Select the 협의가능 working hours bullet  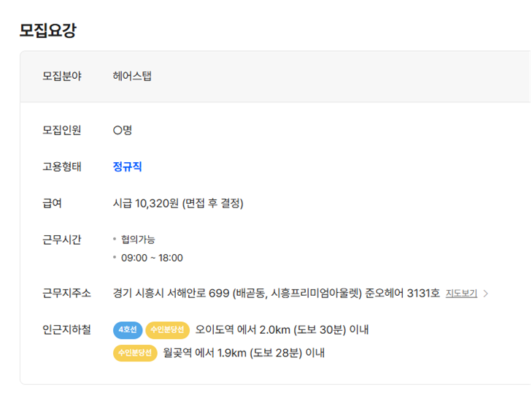click(138, 240)
